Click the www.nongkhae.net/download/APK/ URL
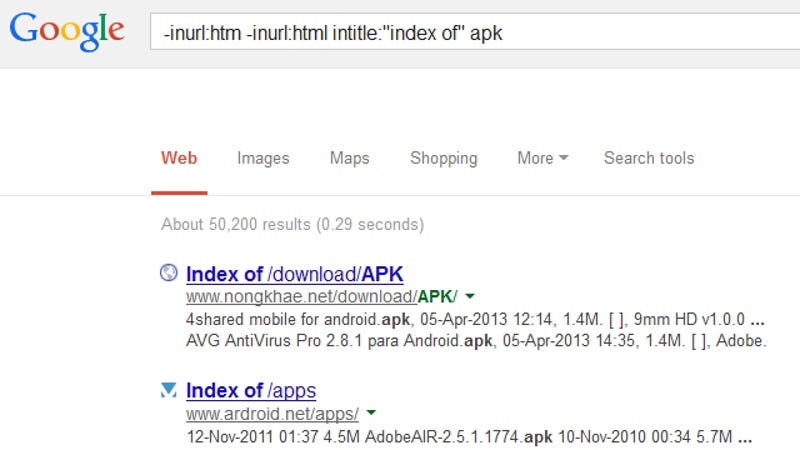 [x=321, y=296]
